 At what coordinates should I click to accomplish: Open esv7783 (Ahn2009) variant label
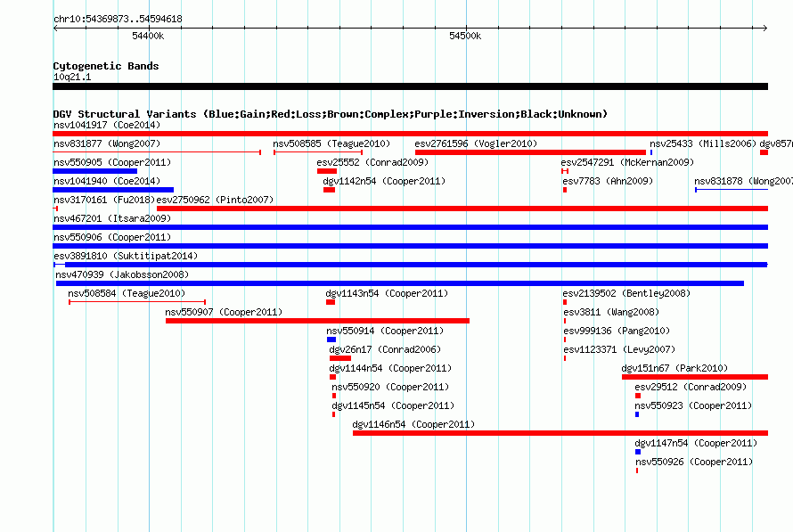[x=608, y=181]
